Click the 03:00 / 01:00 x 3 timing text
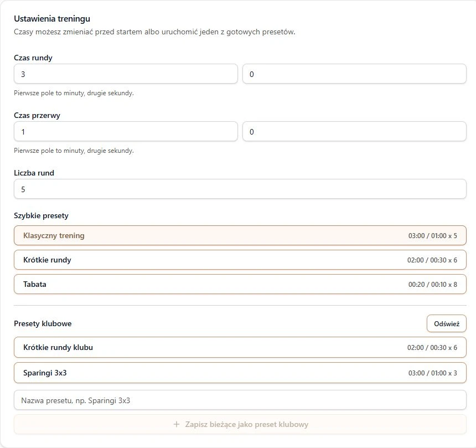The width and height of the screenshot is (476, 448). 433,373
